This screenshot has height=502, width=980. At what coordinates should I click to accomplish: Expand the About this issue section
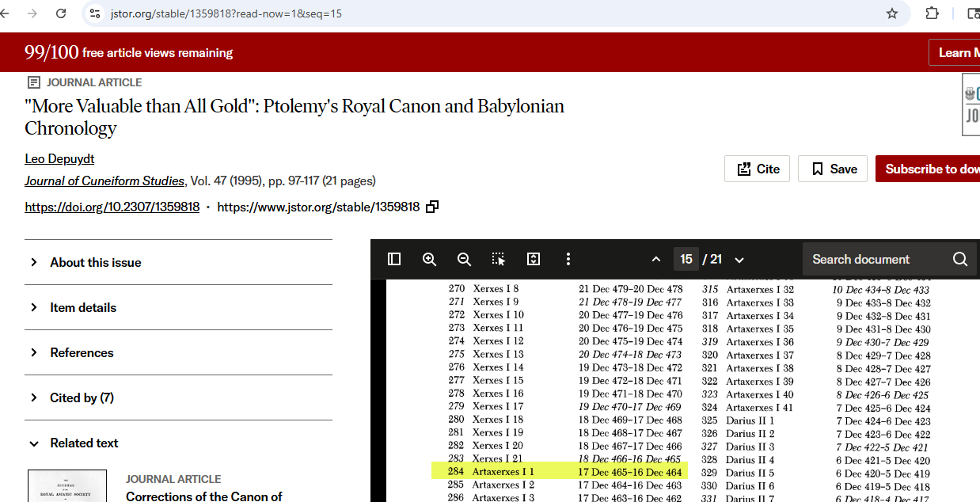tap(178, 262)
